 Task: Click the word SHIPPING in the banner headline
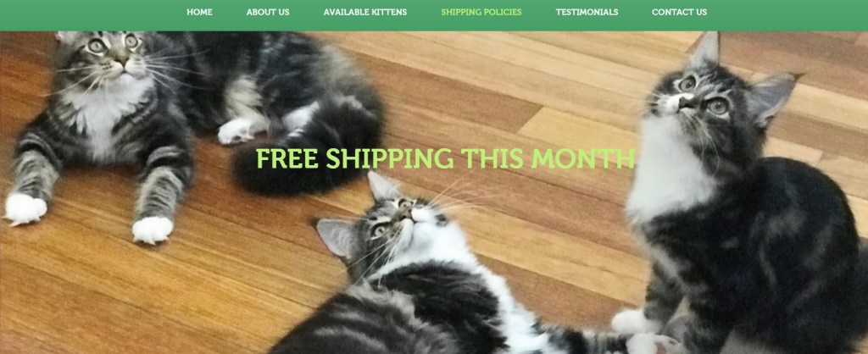click(x=389, y=158)
